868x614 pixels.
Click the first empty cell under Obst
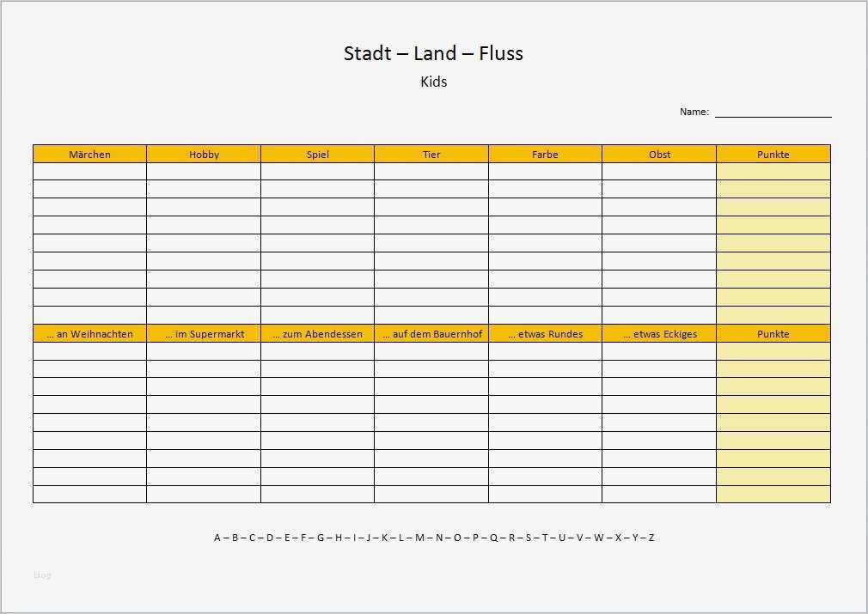pyautogui.click(x=659, y=172)
